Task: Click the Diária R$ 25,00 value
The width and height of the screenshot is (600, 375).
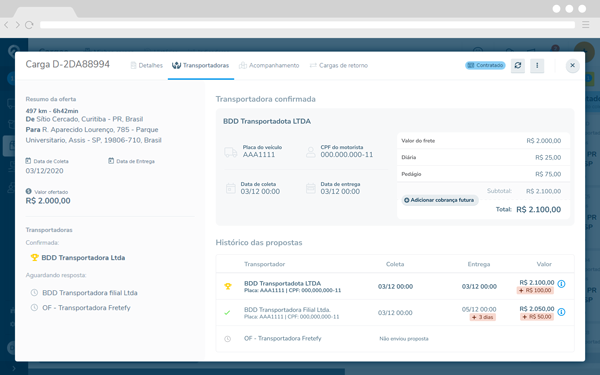Action: coord(548,158)
